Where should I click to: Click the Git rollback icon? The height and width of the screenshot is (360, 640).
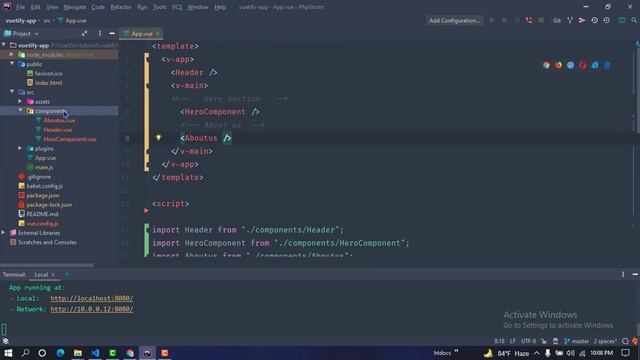pos(607,20)
